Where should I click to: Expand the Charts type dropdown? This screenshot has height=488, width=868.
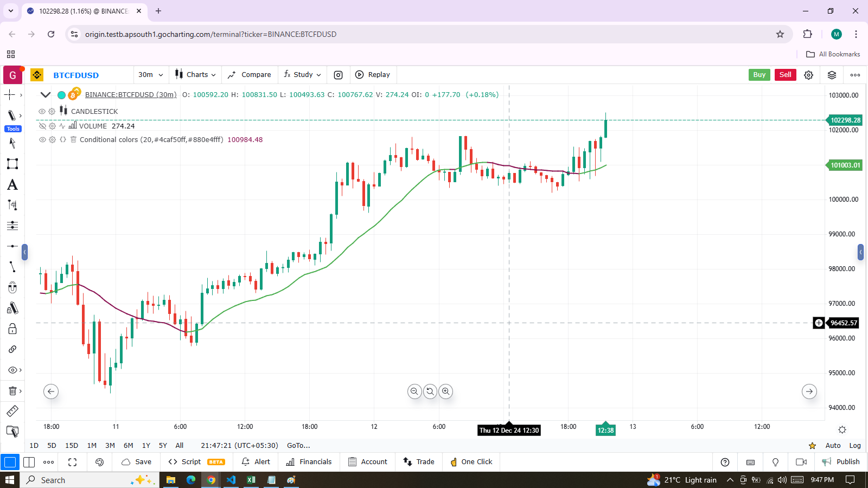click(x=195, y=75)
